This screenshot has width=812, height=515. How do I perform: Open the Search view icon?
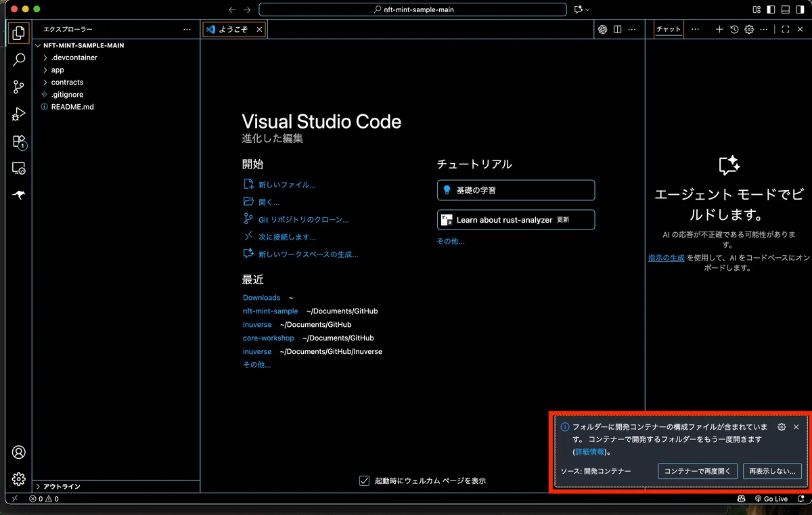pyautogui.click(x=19, y=60)
